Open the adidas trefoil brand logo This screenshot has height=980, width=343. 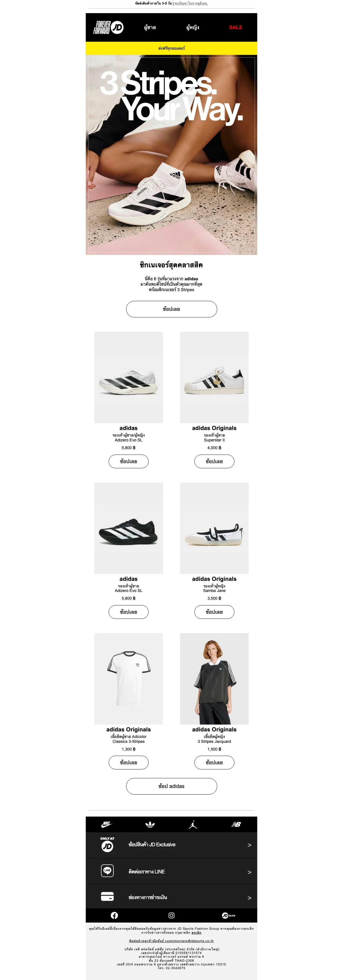(x=150, y=824)
